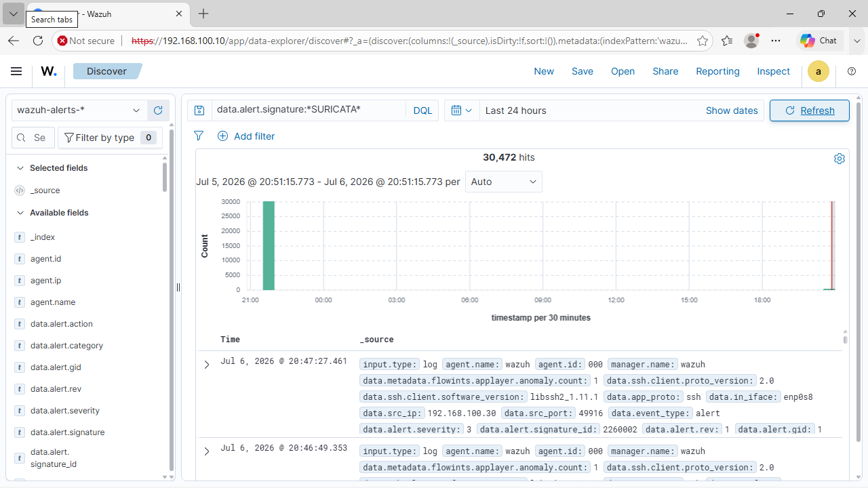Image resolution: width=868 pixels, height=488 pixels.
Task: Open a new browser tab
Action: (x=203, y=14)
